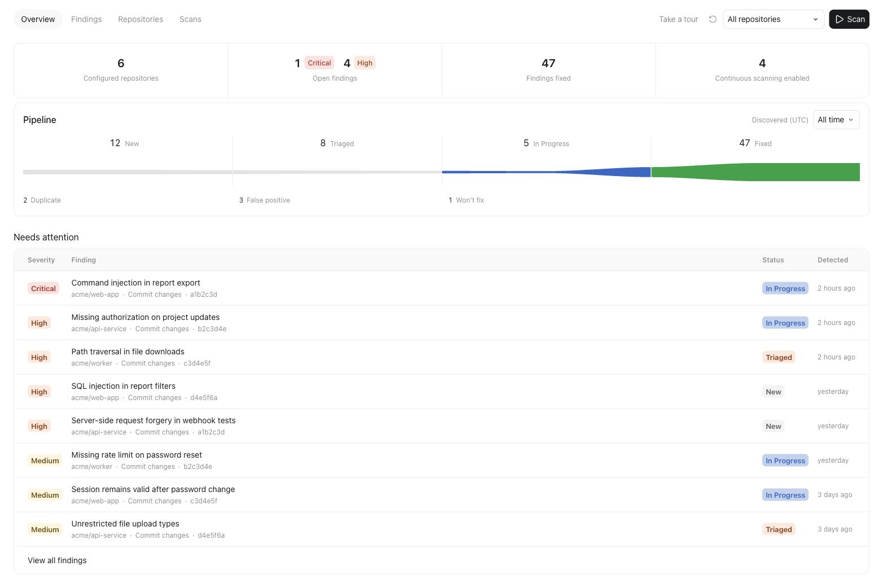Click the 8 Triaged pipeline stage label
This screenshot has width=883, height=588.
[x=337, y=143]
